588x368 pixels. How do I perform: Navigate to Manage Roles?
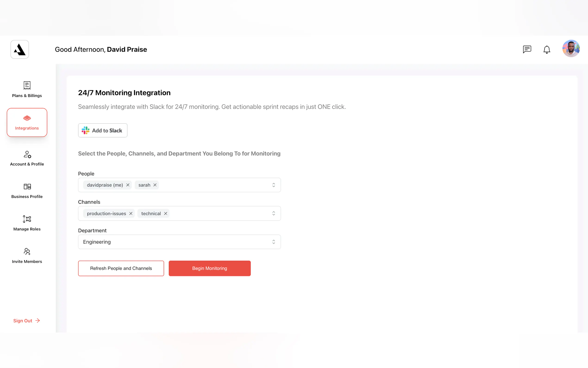(27, 223)
